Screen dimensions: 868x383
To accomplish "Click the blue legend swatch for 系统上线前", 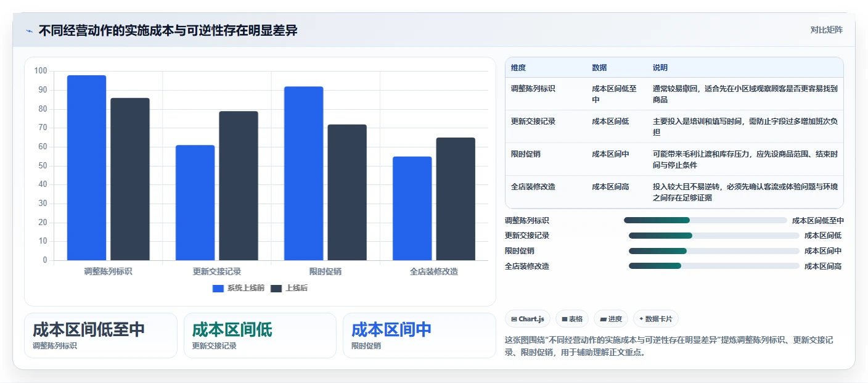I will tap(218, 288).
